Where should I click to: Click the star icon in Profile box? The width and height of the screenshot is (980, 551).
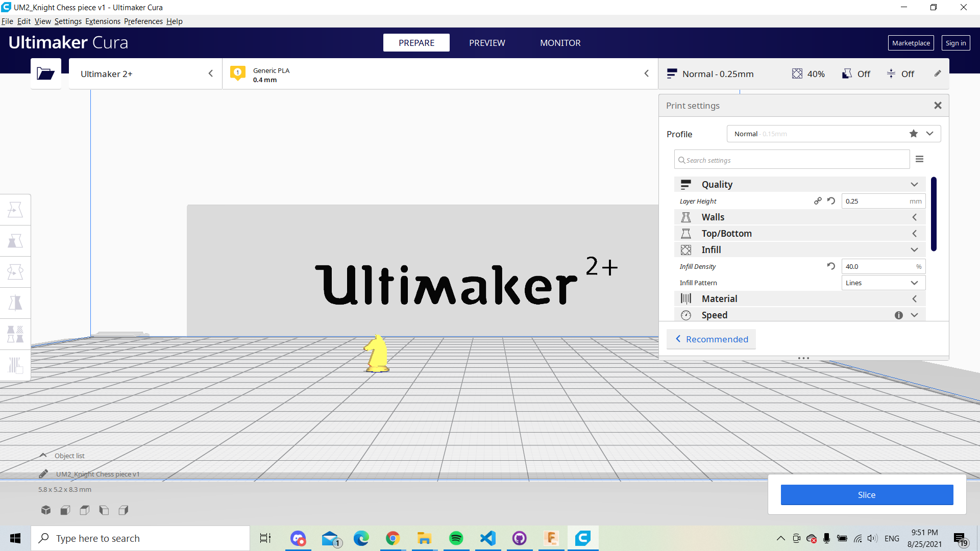914,134
